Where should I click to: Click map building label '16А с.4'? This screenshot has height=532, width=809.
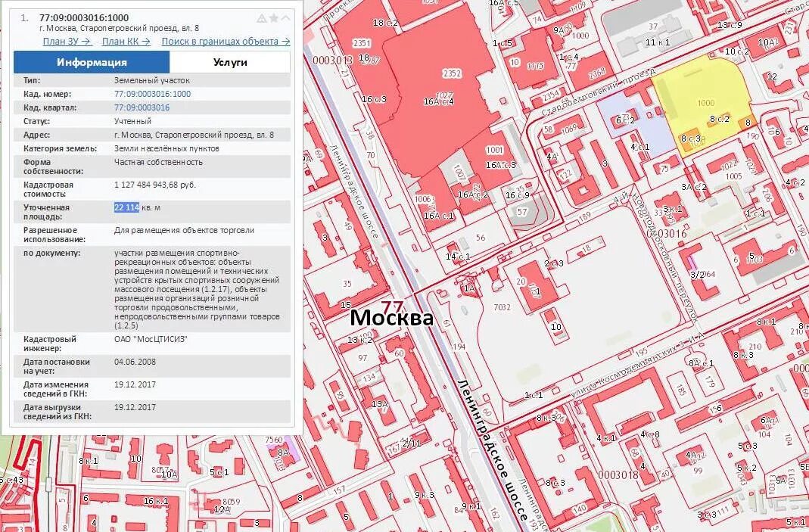pos(438,101)
